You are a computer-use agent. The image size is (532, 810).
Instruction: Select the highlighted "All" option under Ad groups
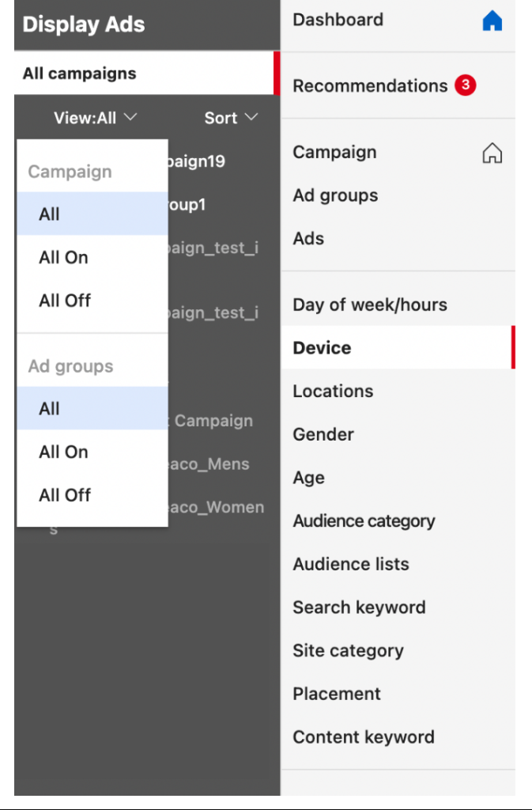[48, 408]
